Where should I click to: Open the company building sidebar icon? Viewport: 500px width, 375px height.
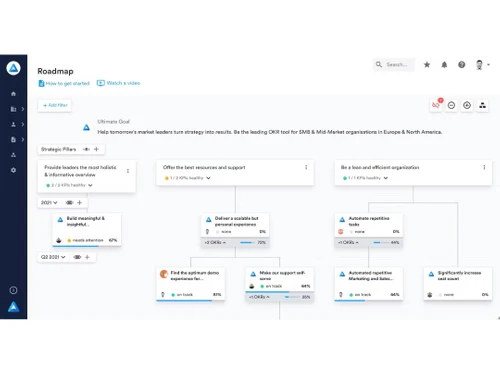pyautogui.click(x=13, y=109)
